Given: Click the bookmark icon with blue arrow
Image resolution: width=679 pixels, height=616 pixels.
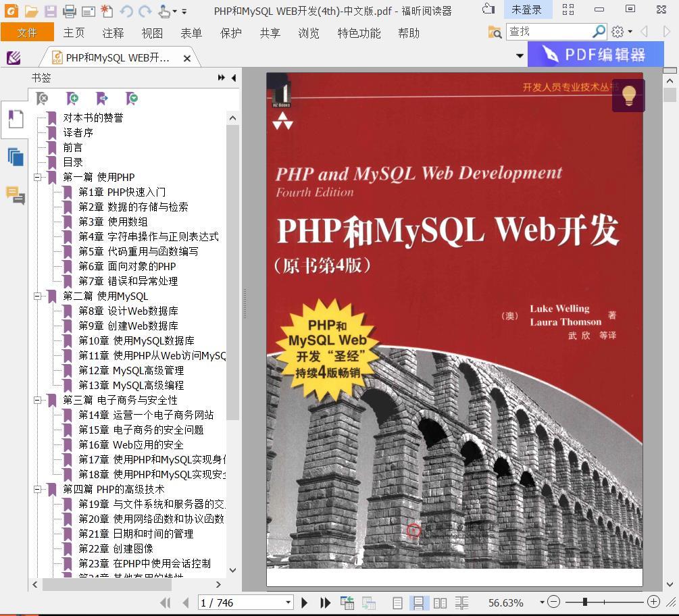Looking at the screenshot, I should click(102, 99).
